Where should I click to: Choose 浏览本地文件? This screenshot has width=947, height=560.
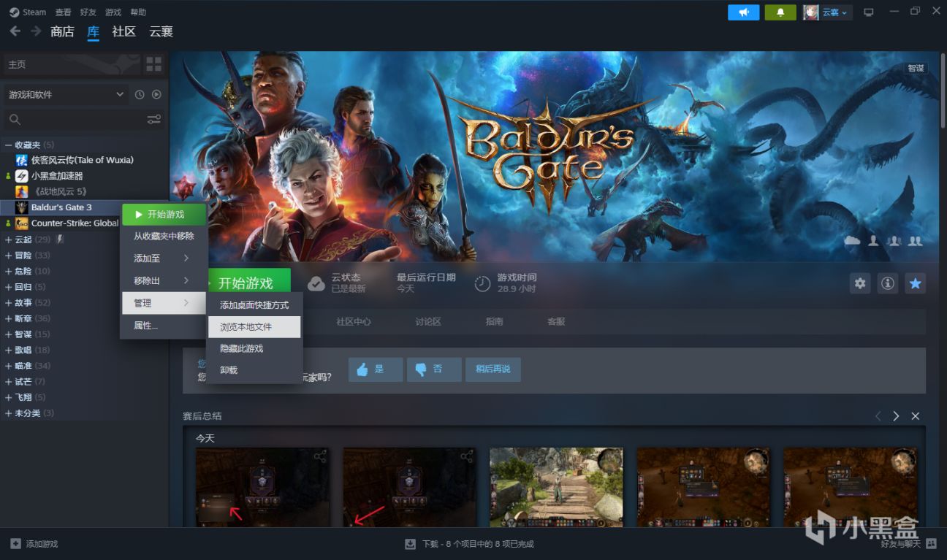[254, 326]
